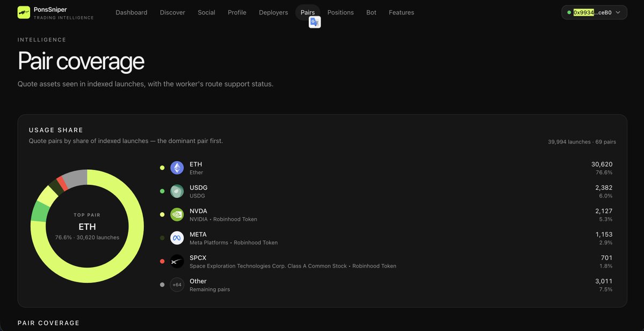Click the Meta Platforms Robinhood Token subtitle
This screenshot has height=331, width=644.
234,243
